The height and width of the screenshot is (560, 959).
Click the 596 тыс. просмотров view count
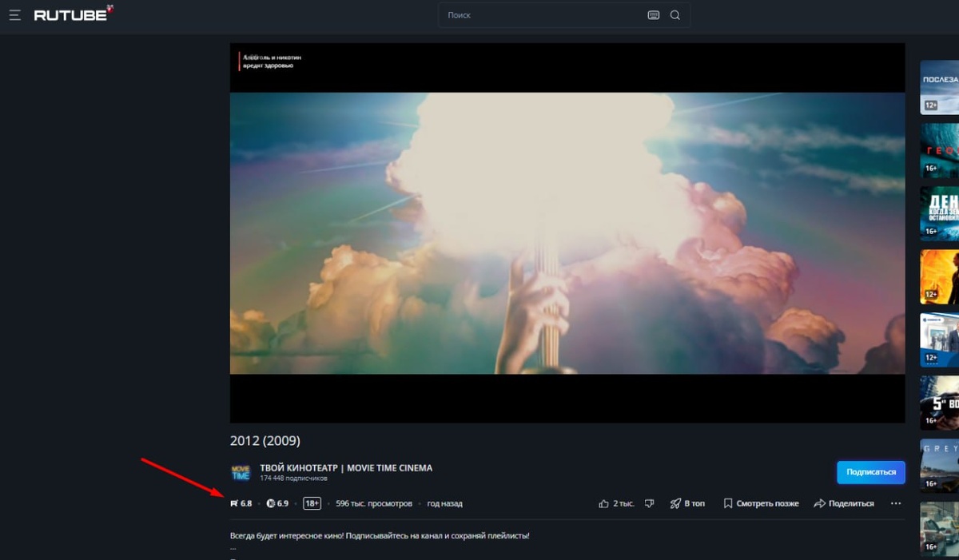pyautogui.click(x=374, y=503)
